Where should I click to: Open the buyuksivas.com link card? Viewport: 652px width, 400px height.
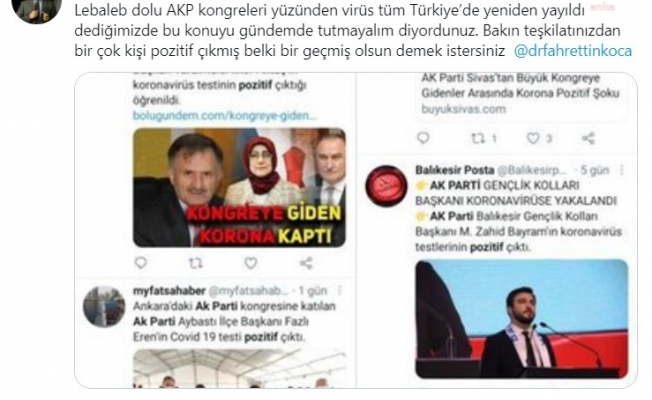click(x=522, y=95)
